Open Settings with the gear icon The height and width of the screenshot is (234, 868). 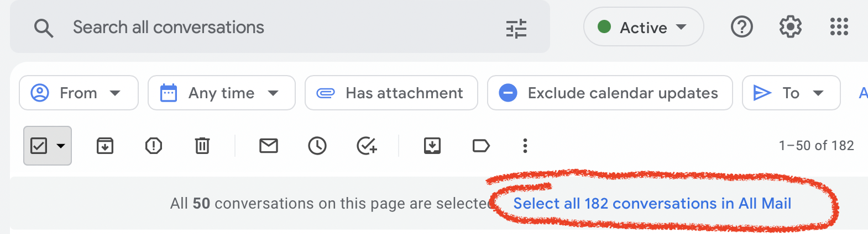pos(791,26)
